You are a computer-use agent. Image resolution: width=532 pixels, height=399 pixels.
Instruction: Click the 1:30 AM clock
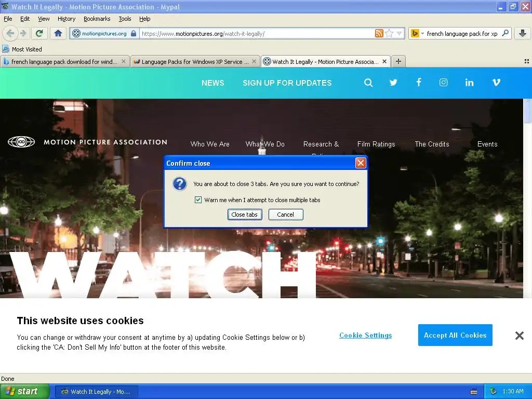(x=513, y=391)
